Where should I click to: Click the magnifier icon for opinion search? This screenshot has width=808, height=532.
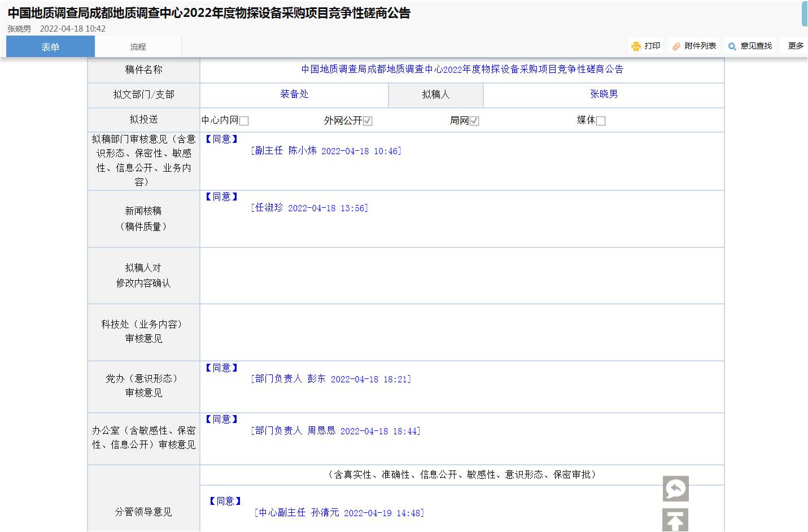732,46
